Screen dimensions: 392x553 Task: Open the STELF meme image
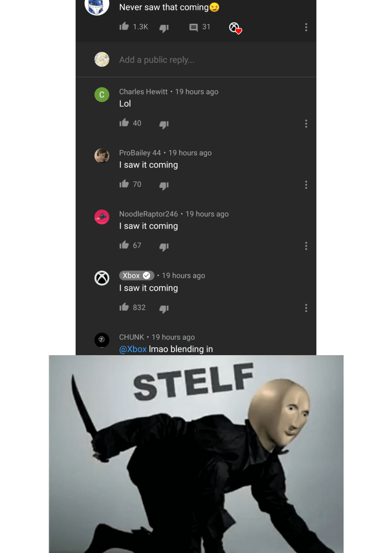click(x=196, y=454)
